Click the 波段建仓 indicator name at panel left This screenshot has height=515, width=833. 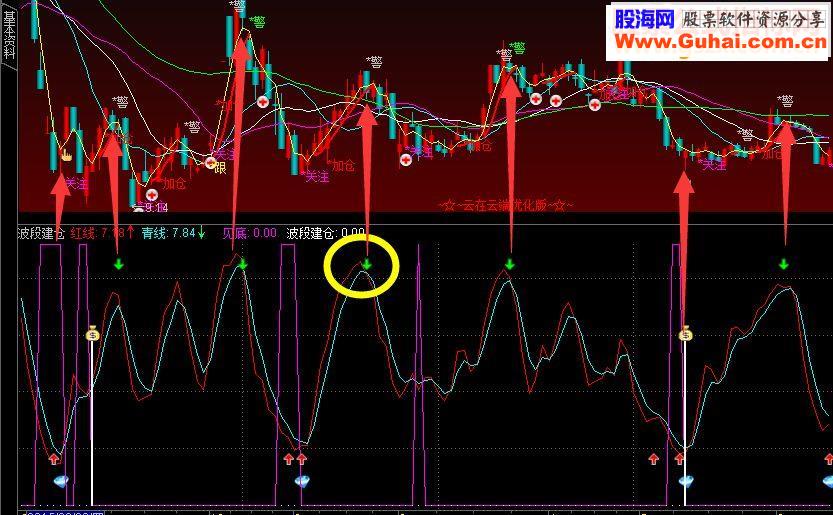point(41,233)
